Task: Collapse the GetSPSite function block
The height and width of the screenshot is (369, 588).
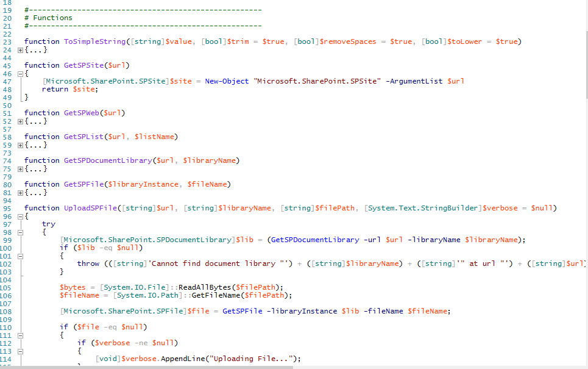Action: 20,74
